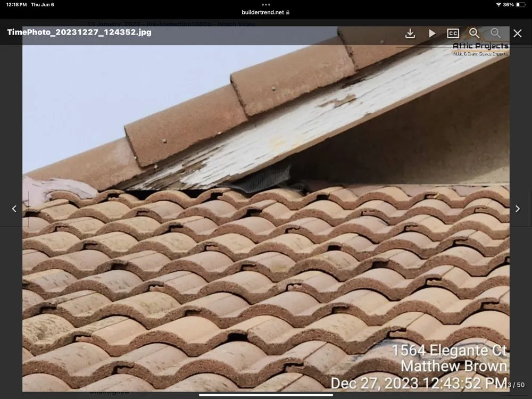Zoom in on the roof photo

click(x=474, y=33)
